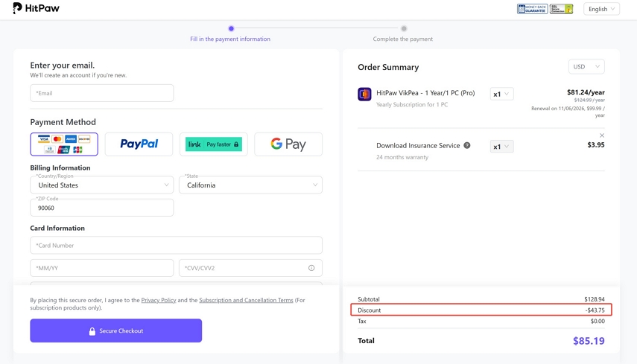Viewport: 637px width, 364px height.
Task: Choose PayPal as payment method
Action: pyautogui.click(x=139, y=144)
